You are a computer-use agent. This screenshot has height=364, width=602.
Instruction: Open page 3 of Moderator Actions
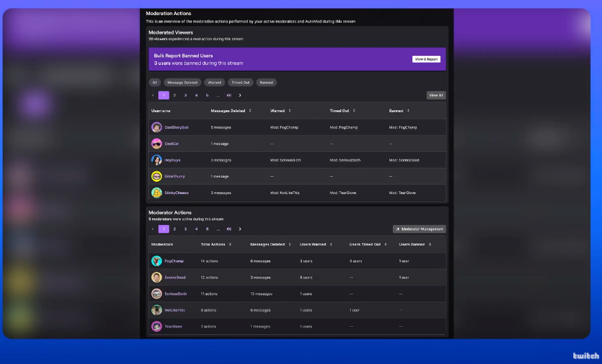click(x=186, y=229)
